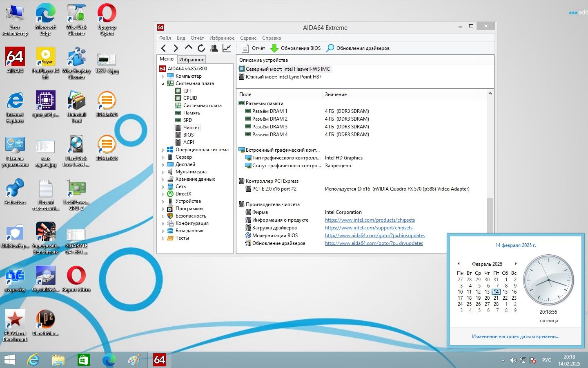Click the Поле column header

279,94
